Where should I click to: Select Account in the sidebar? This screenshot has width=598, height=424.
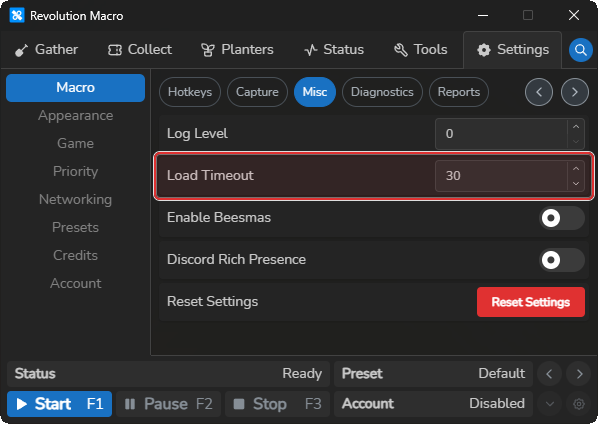point(76,283)
